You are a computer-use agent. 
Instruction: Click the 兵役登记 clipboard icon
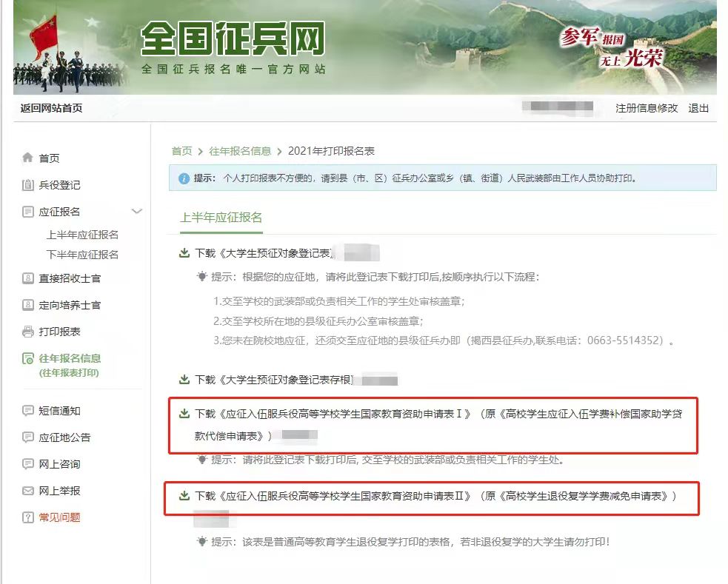click(28, 185)
